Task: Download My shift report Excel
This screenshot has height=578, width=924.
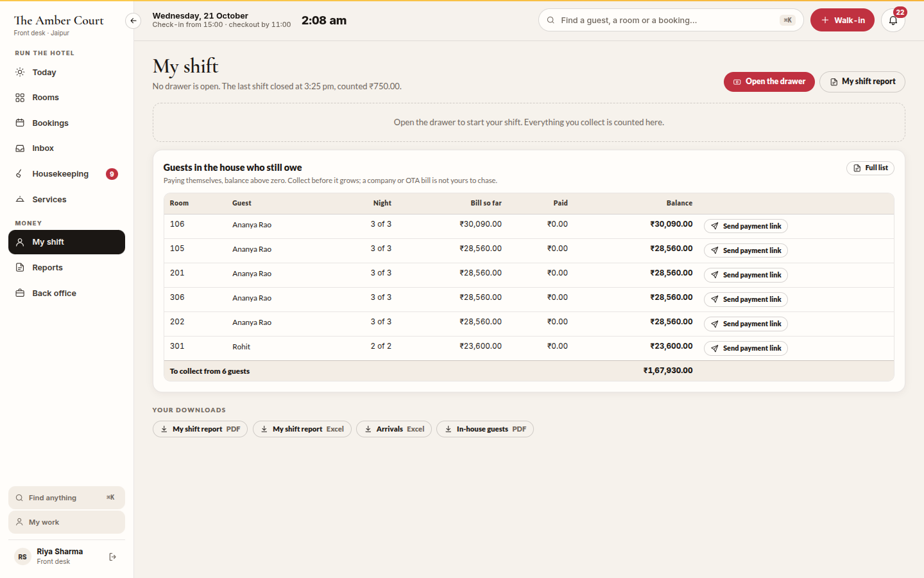Action: 302,429
